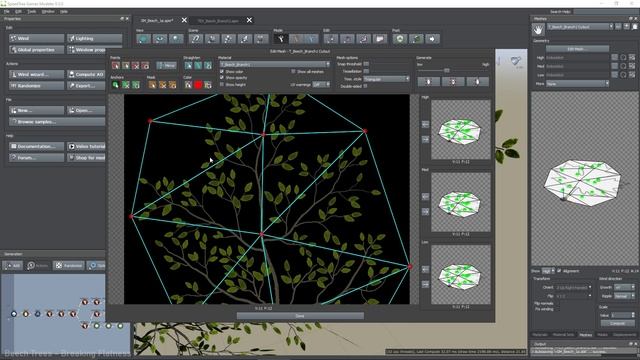Click the arrow icon in Post toolbar
The height and width of the screenshot is (360, 640).
pyautogui.click(x=432, y=39)
